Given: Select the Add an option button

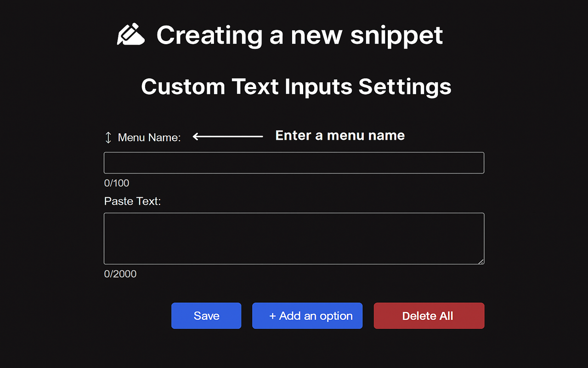Looking at the screenshot, I should tap(307, 316).
